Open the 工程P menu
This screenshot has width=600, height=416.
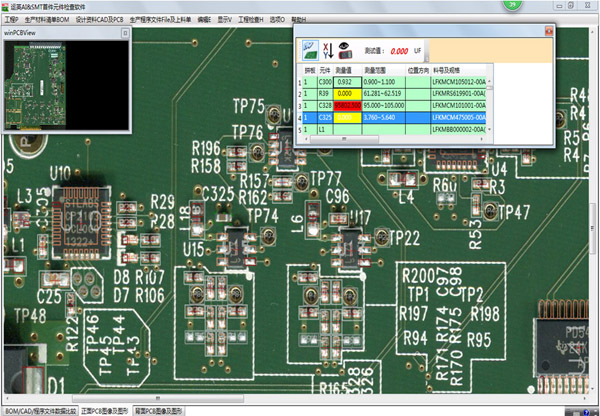point(11,19)
